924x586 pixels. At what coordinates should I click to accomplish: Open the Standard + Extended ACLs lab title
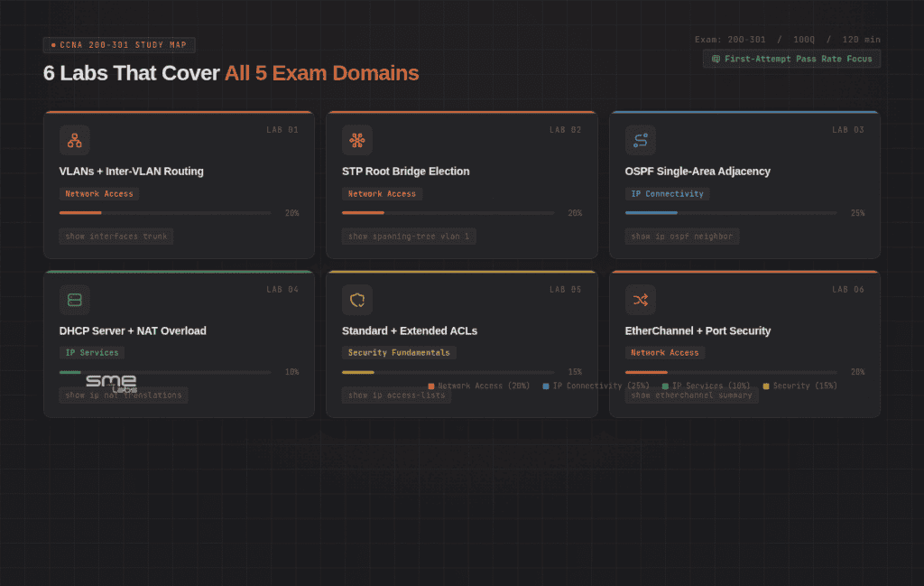[x=410, y=330]
